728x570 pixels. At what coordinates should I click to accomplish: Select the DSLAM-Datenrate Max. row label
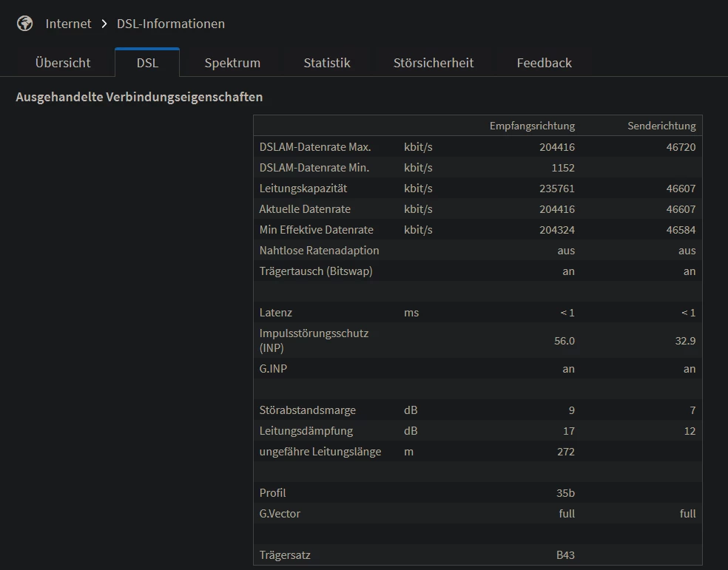(315, 147)
